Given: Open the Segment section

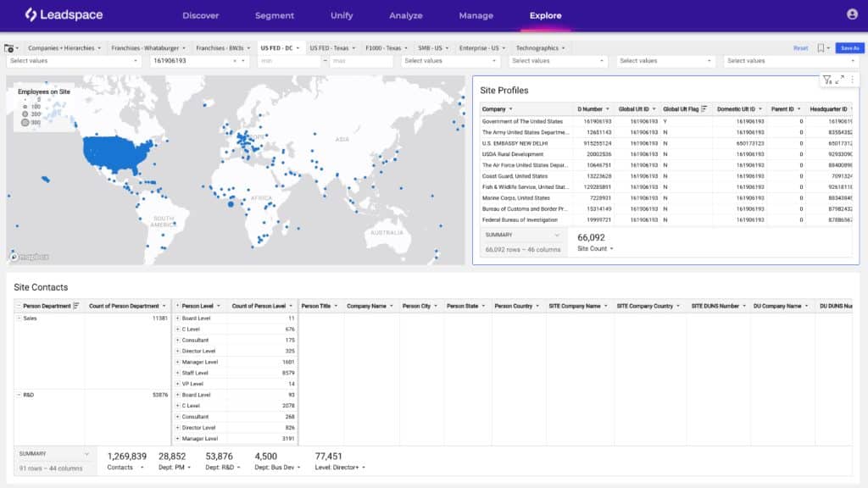Looking at the screenshot, I should pyautogui.click(x=275, y=15).
